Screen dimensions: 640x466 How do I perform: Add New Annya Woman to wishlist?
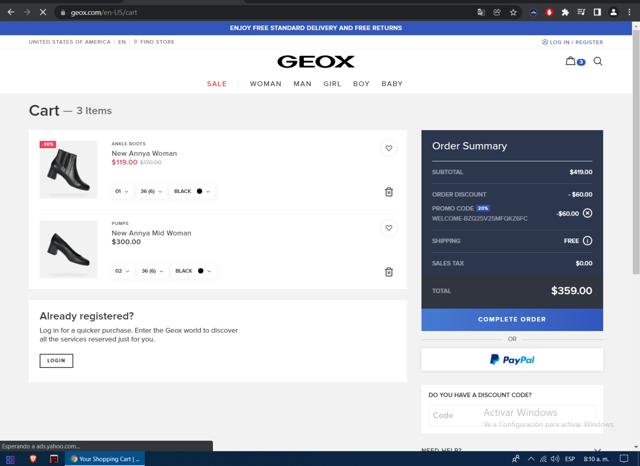click(x=389, y=148)
